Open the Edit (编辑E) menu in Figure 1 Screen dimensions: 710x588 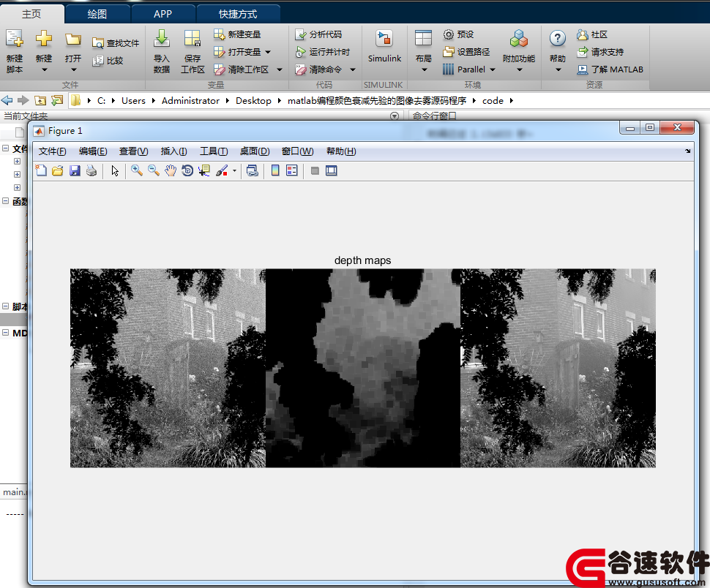pyautogui.click(x=93, y=151)
